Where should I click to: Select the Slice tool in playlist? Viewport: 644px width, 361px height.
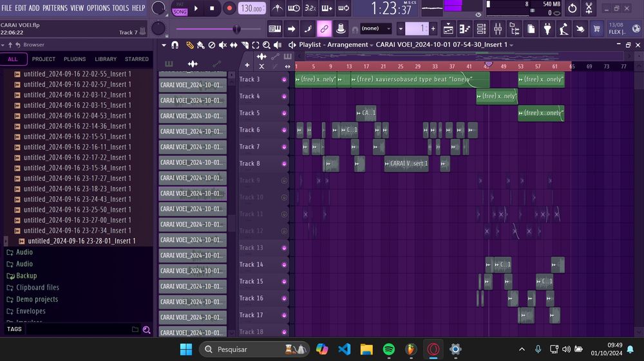pyautogui.click(x=245, y=45)
